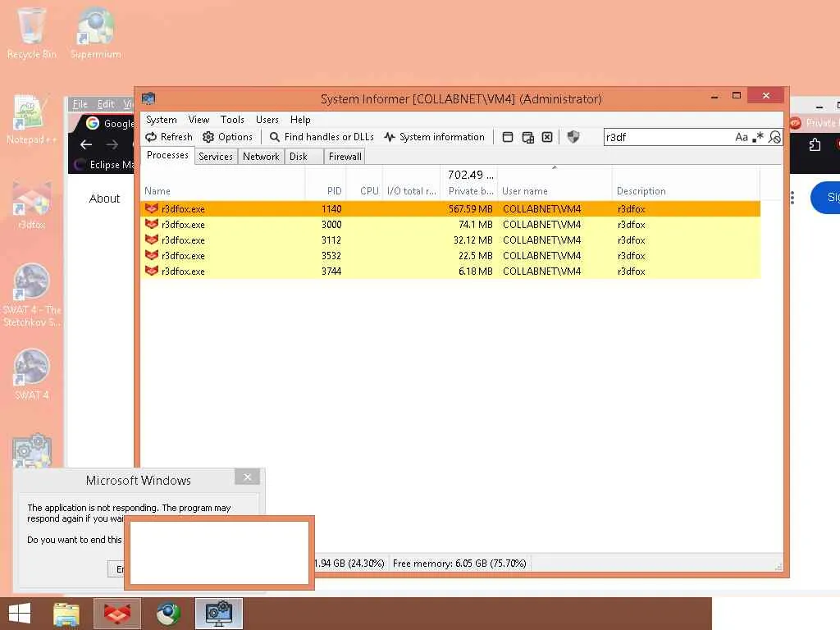
Task: Close the Microsoft Windows not responding dialog
Action: coord(247,477)
